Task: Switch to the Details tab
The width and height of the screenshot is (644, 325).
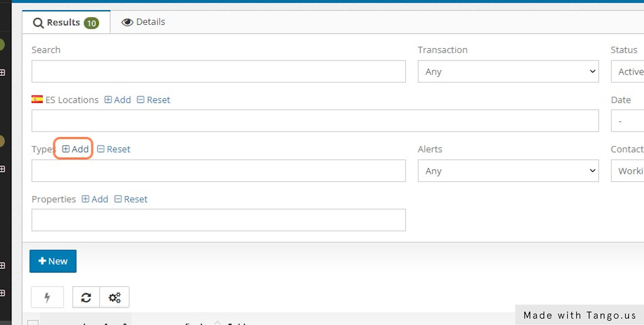Action: pos(143,22)
